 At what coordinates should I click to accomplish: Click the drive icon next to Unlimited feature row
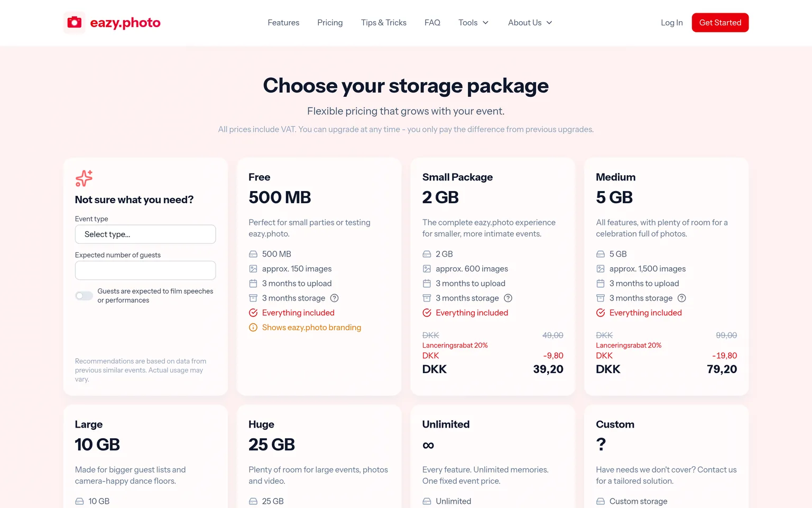(427, 501)
